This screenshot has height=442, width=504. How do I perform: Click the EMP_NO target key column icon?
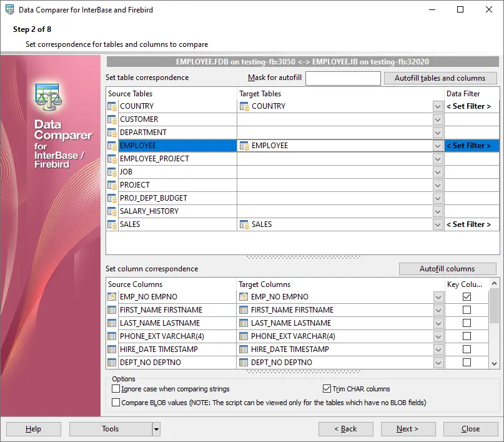click(244, 296)
